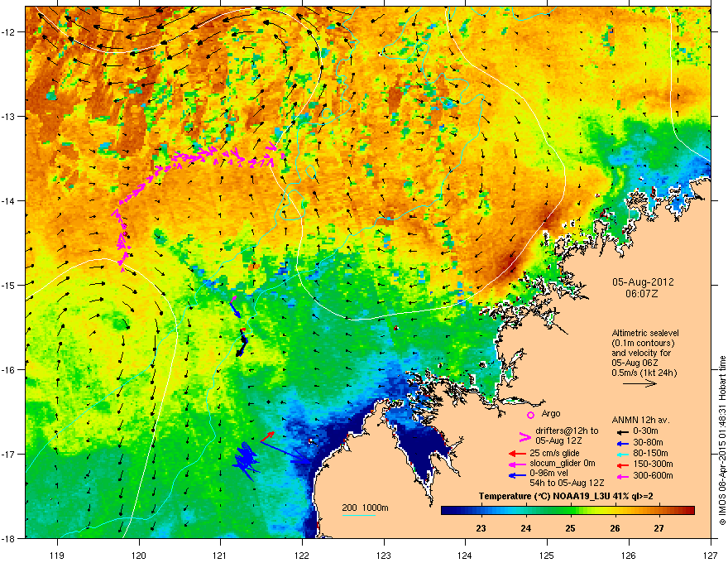This screenshot has height=563, width=728.
Task: Click the magenta drifters arrowhead legend symbol
Action: coord(524,436)
